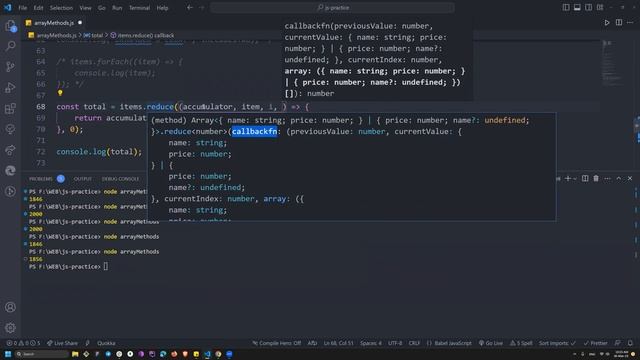This screenshot has width=640, height=360.
Task: Open the Selection menu
Action: tap(61, 8)
